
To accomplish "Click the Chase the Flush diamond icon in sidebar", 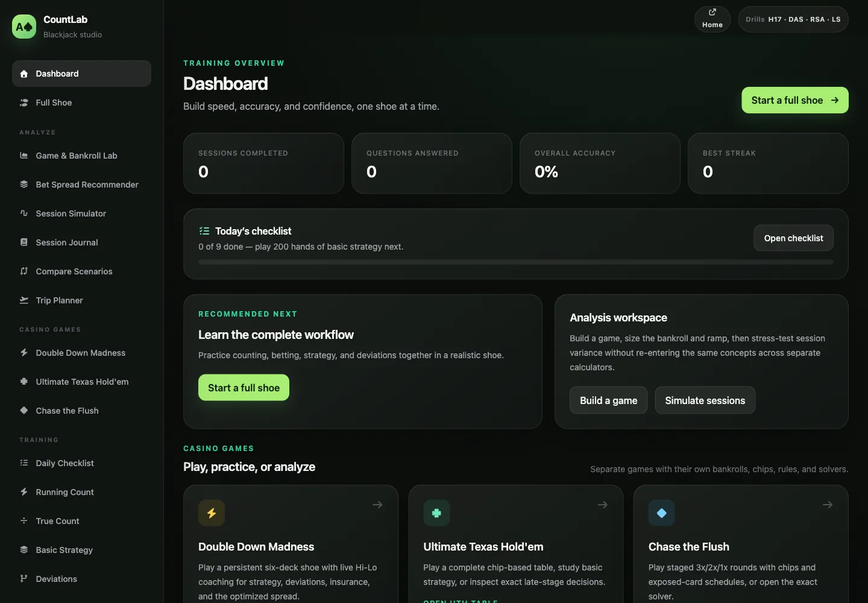I will 24,411.
